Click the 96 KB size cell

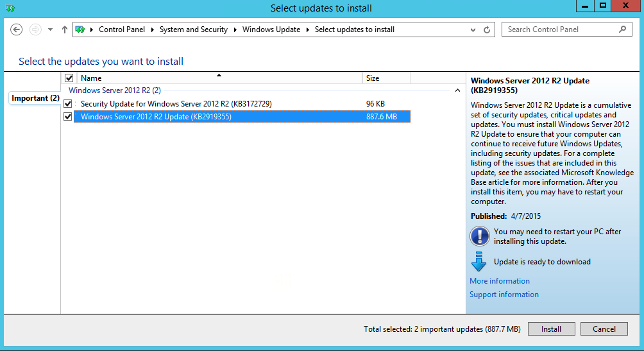375,104
